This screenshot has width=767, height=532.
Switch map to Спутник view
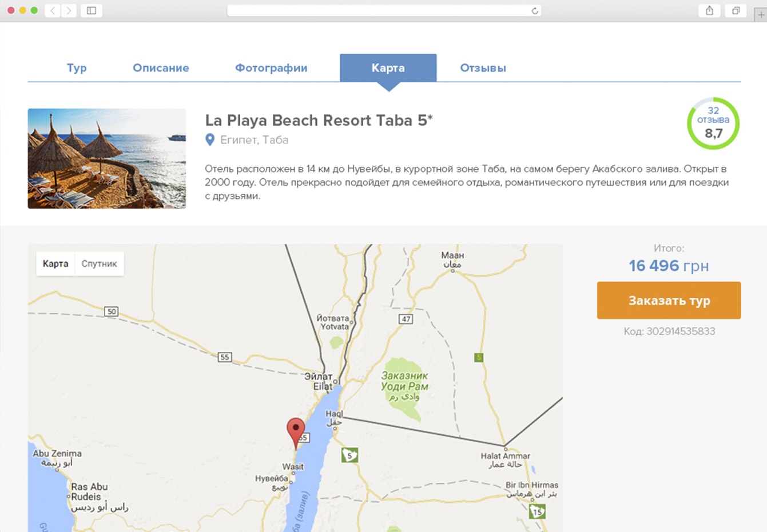99,264
